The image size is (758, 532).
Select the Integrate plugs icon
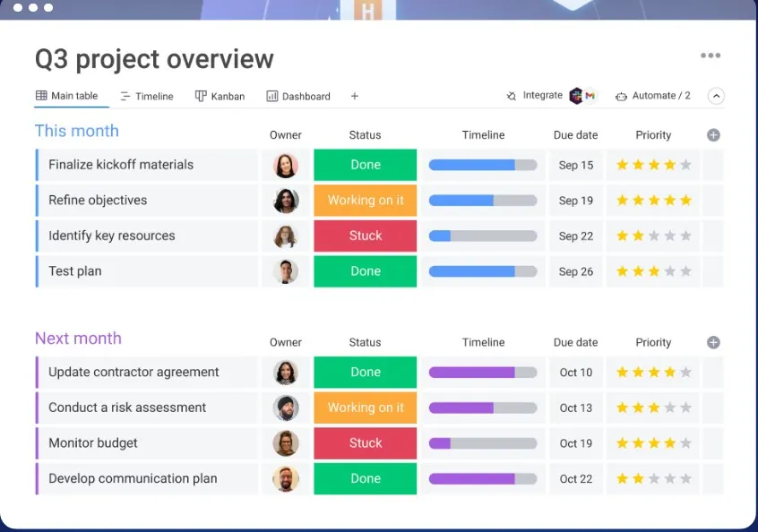tap(513, 94)
